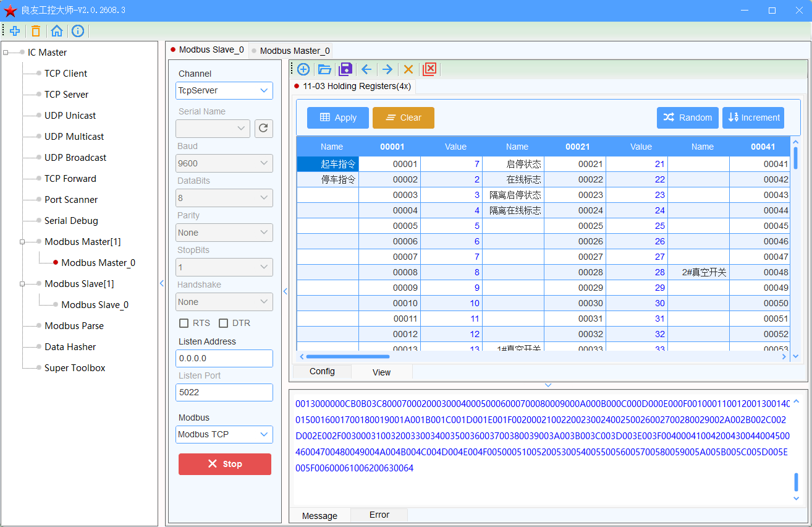Select UDP Broadcast tree item
Screen dimensions: 812x527
pyautogui.click(x=75, y=158)
